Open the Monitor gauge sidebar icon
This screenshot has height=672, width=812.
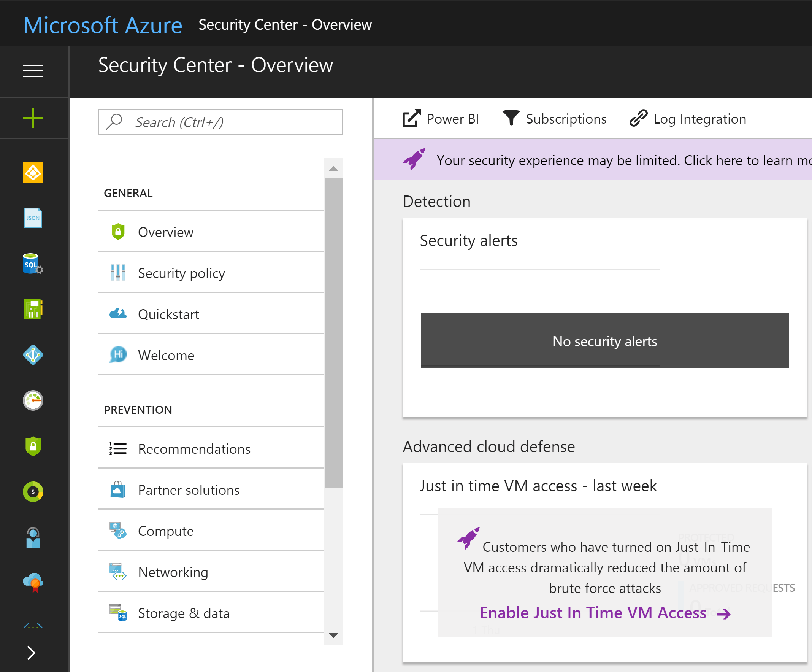click(33, 400)
